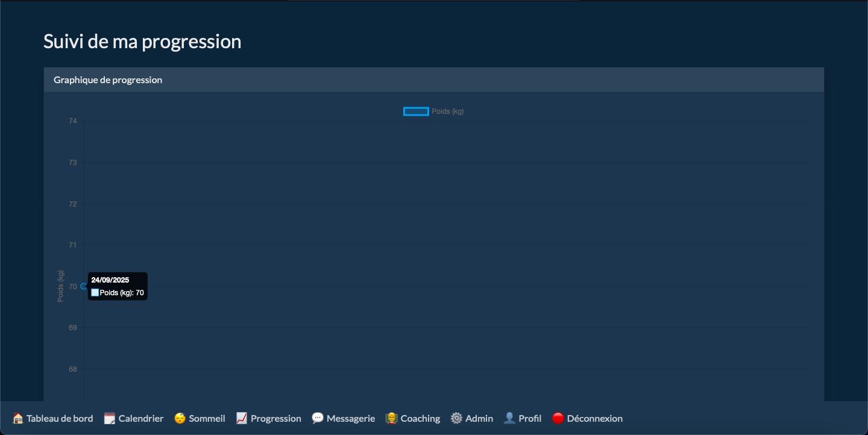
Task: Click the 70 kg data point on chart
Action: point(84,286)
